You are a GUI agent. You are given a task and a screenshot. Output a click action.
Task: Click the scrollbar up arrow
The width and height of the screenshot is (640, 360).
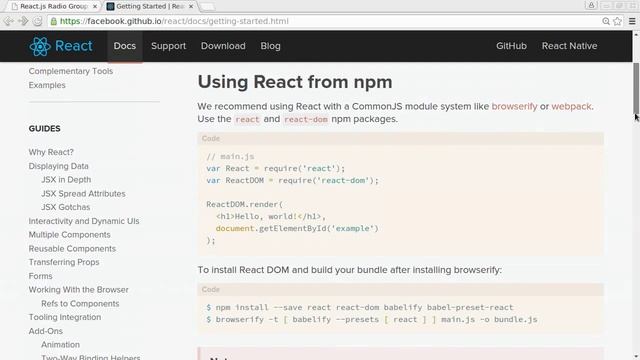(x=636, y=35)
